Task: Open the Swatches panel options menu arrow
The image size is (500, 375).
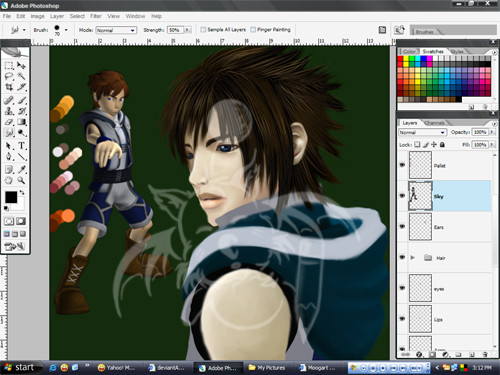Action: (494, 52)
